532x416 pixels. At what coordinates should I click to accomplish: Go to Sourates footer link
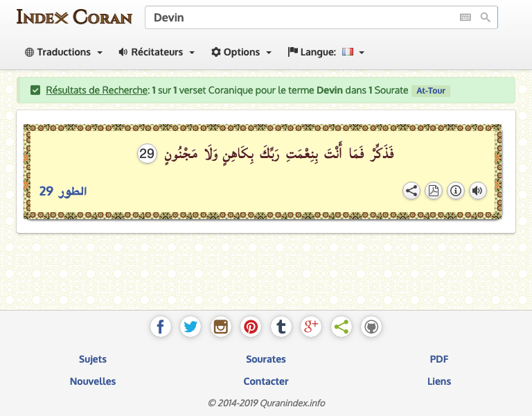[266, 359]
